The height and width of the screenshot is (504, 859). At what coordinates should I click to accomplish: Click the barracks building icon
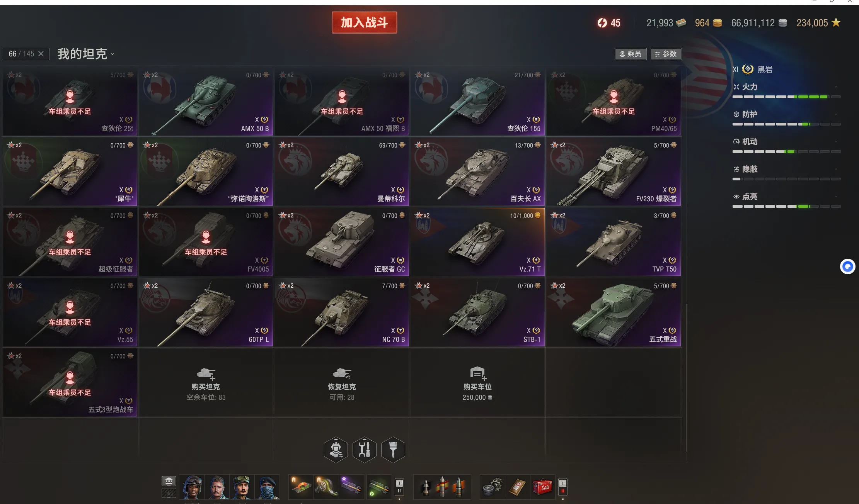pyautogui.click(x=169, y=481)
